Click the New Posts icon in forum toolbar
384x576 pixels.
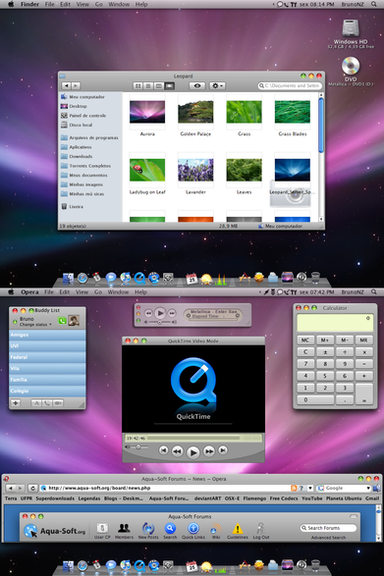click(148, 531)
